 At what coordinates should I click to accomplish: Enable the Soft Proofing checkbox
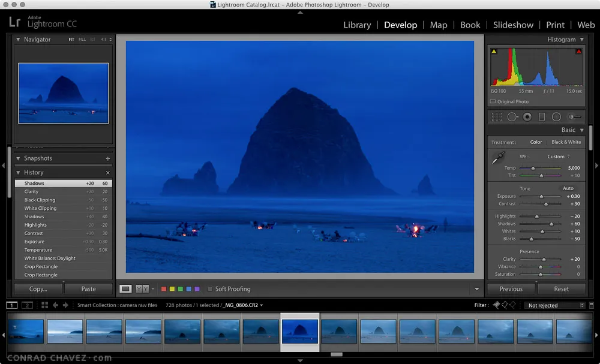(210, 289)
